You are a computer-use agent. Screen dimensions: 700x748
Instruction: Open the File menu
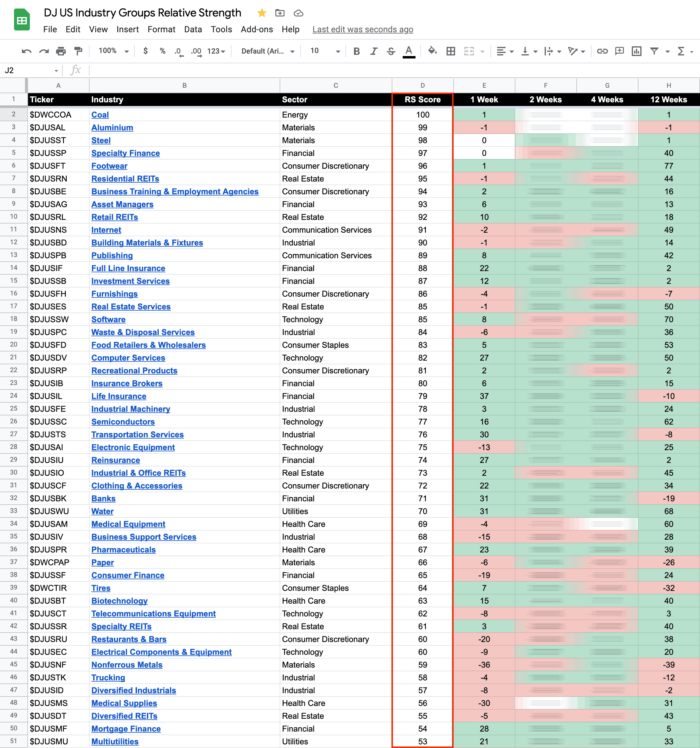[x=50, y=29]
